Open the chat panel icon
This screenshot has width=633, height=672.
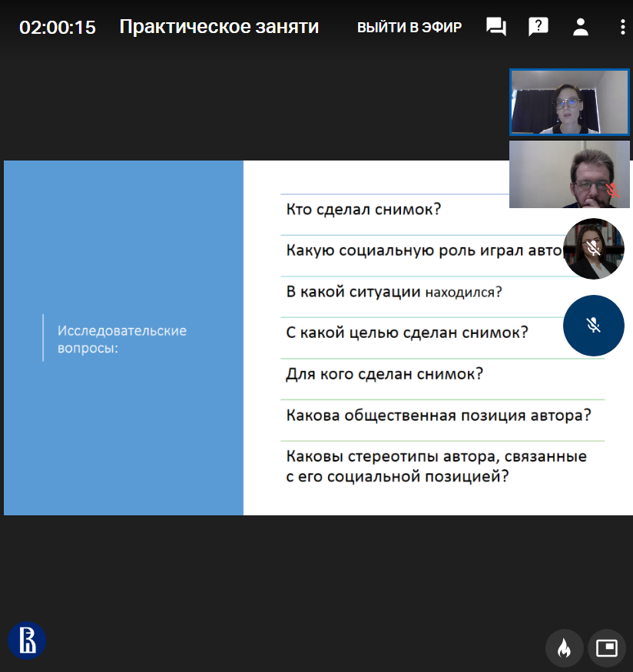click(496, 28)
